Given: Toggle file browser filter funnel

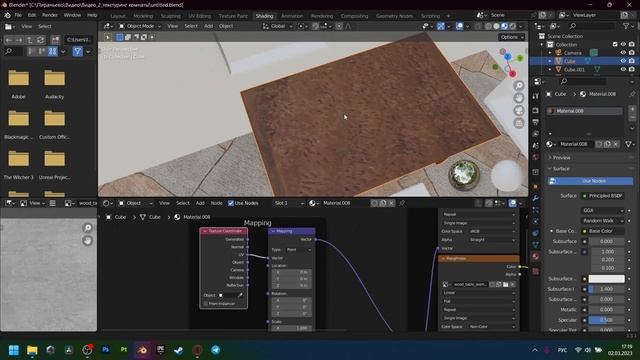Looking at the screenshot, I should click(77, 51).
